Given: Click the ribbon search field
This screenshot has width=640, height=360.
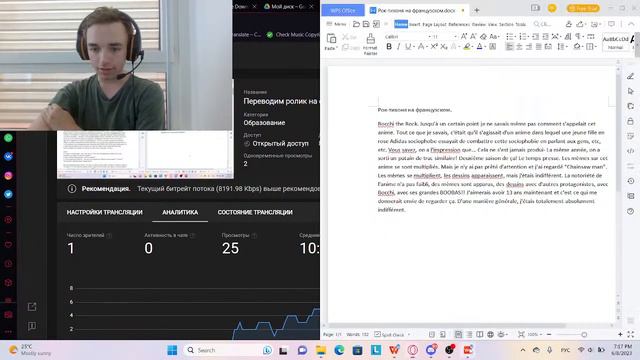Looking at the screenshot, I should [x=543, y=24].
